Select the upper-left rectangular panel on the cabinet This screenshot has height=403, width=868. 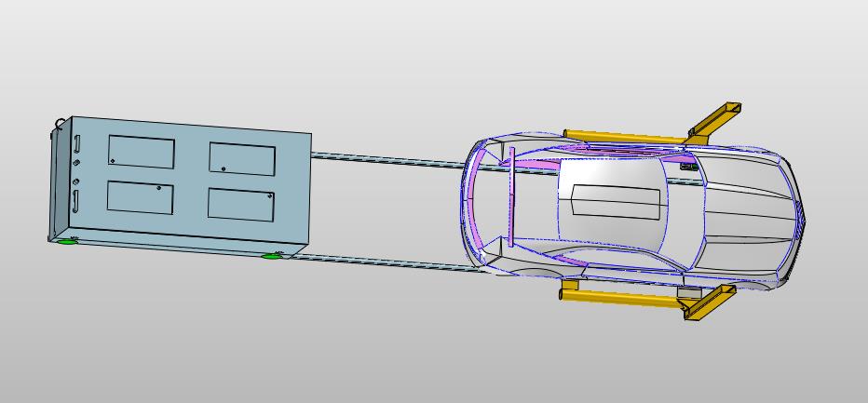[142, 152]
